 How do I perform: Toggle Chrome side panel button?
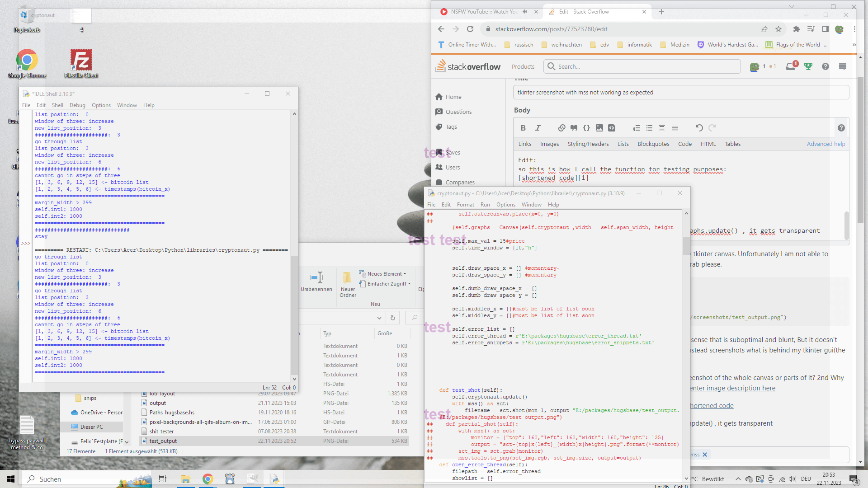tap(825, 29)
